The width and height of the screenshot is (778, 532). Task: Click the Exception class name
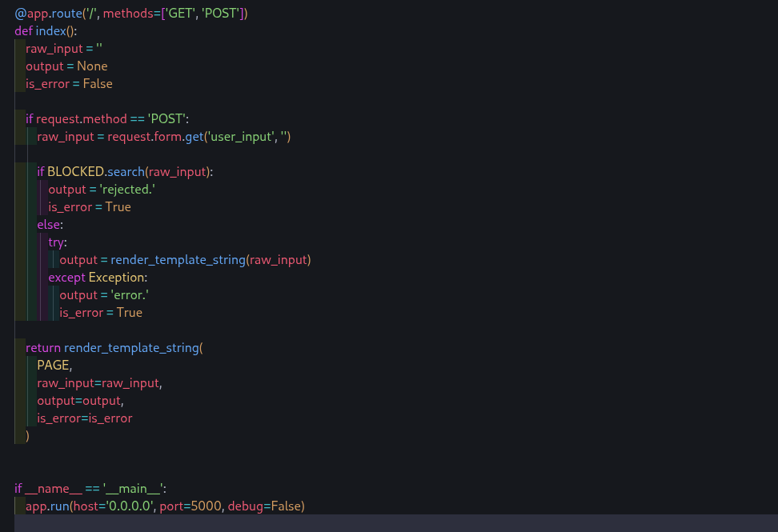[118, 278]
